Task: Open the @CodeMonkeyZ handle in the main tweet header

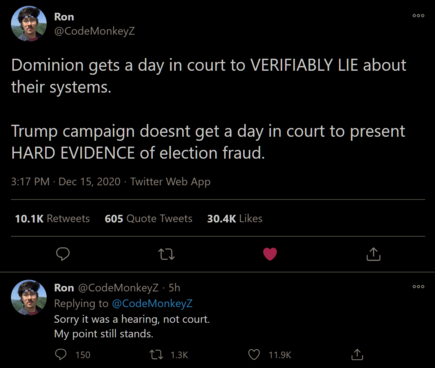Action: 94,31
